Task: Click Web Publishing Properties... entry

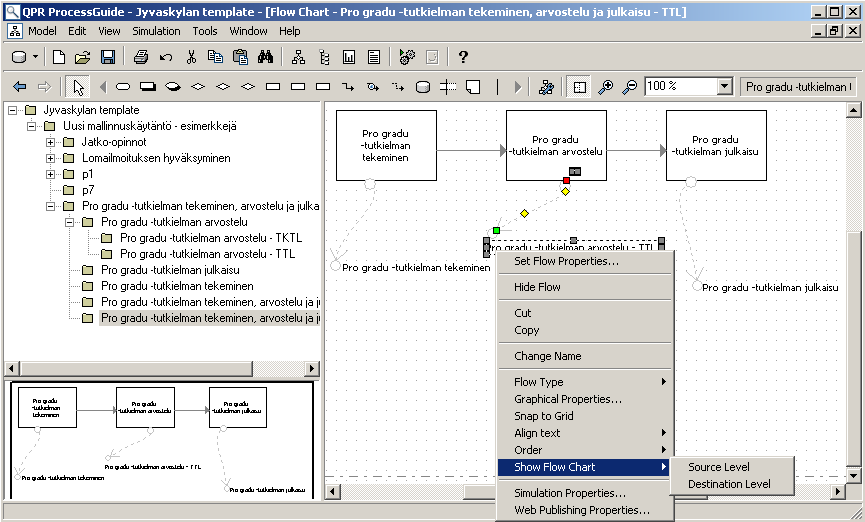Action: [x=585, y=510]
